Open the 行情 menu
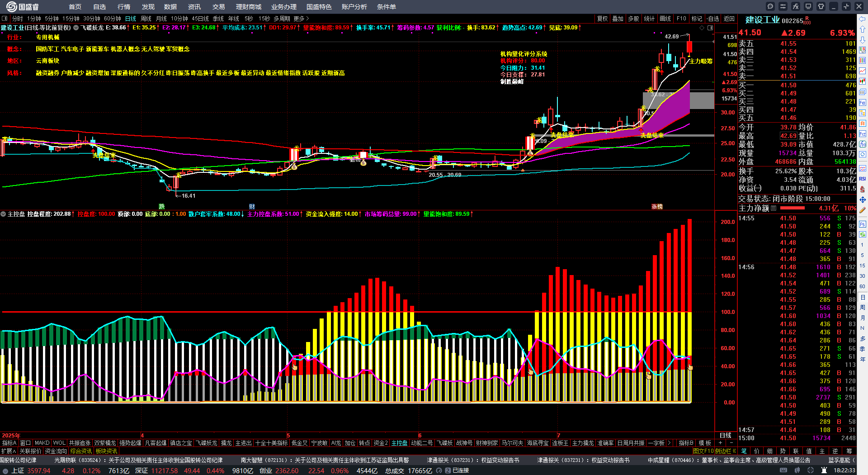Image resolution: width=868 pixels, height=475 pixels. point(124,7)
